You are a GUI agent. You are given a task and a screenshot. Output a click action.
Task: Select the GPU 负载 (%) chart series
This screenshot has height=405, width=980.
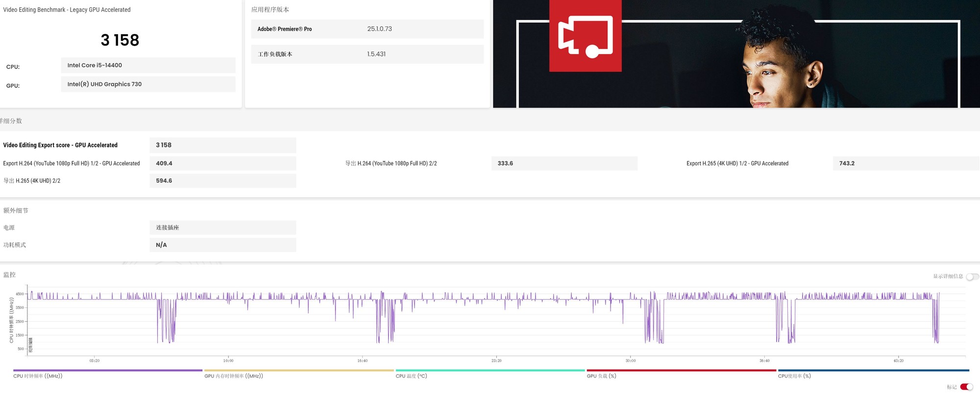(x=681, y=374)
